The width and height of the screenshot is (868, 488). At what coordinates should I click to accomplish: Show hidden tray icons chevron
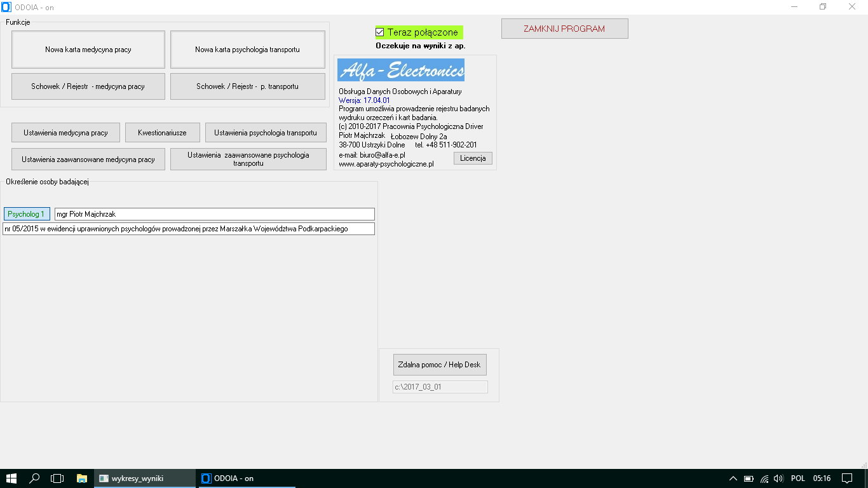pyautogui.click(x=733, y=478)
